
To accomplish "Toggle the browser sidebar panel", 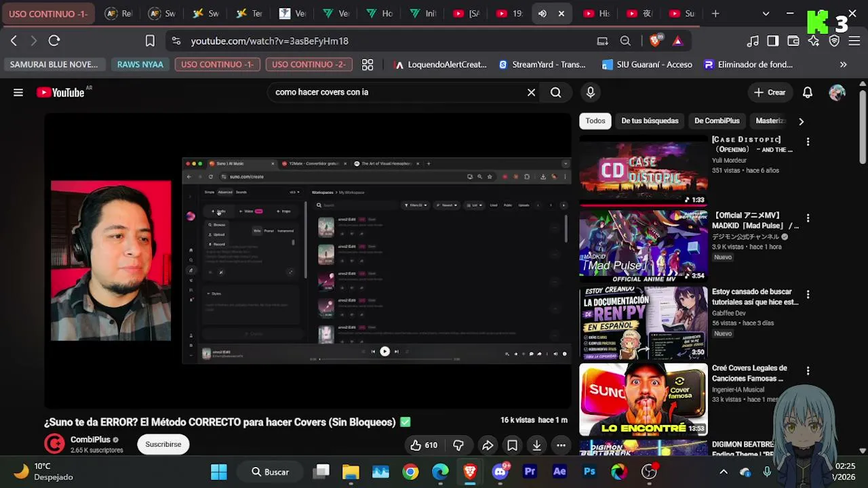I will tap(772, 41).
